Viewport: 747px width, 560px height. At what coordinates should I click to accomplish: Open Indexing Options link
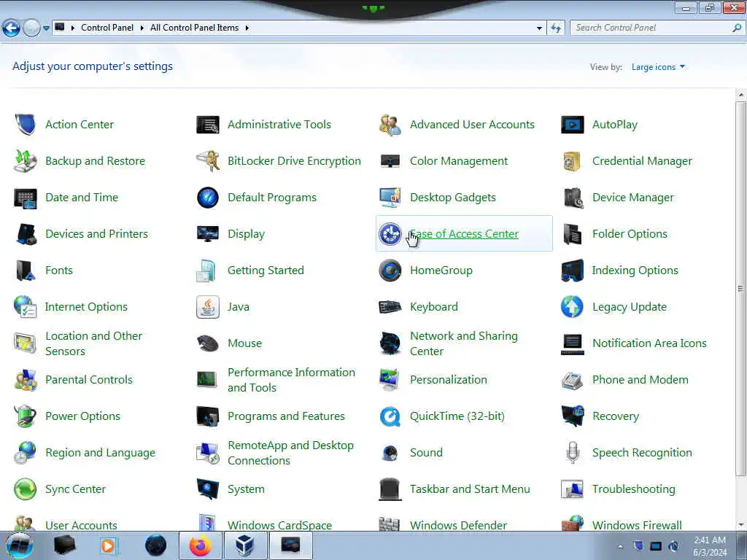(635, 271)
